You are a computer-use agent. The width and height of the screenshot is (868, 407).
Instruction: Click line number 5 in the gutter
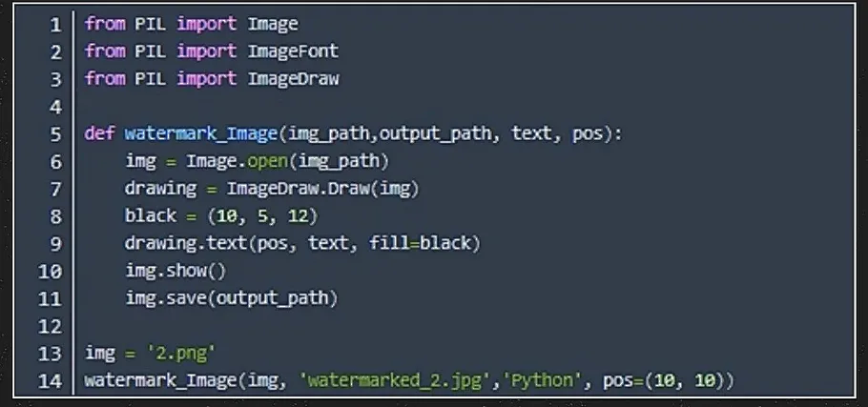click(x=55, y=133)
